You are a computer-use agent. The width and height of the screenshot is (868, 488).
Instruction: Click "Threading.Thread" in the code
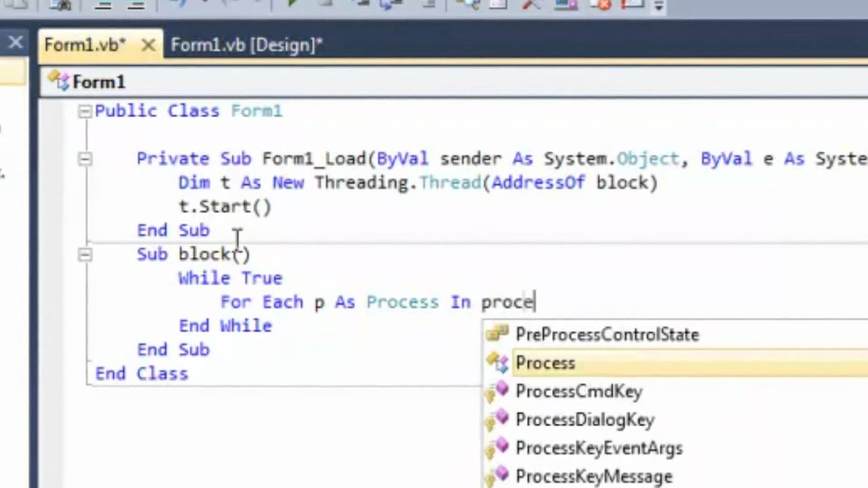tap(397, 182)
